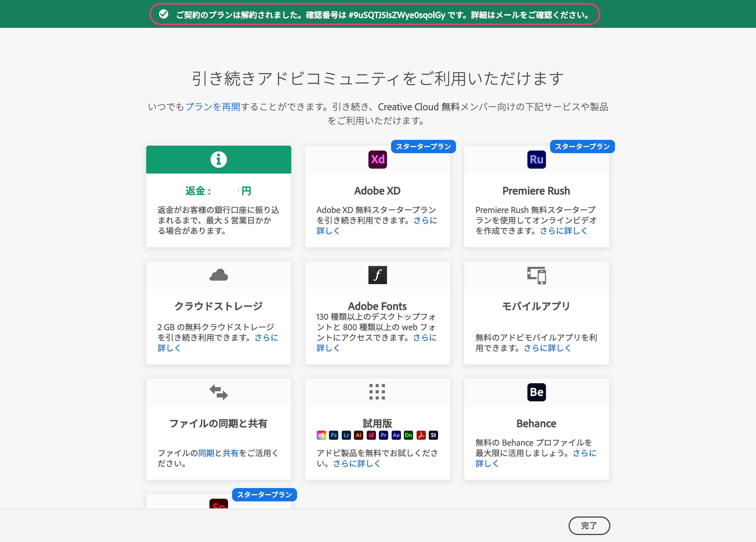This screenshot has height=542, width=756.
Task: Click the Acrobat trial icon
Action: pos(421,435)
